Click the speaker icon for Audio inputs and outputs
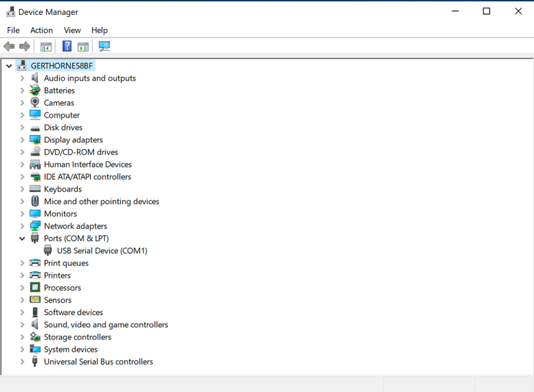534x392 pixels. pyautogui.click(x=35, y=78)
